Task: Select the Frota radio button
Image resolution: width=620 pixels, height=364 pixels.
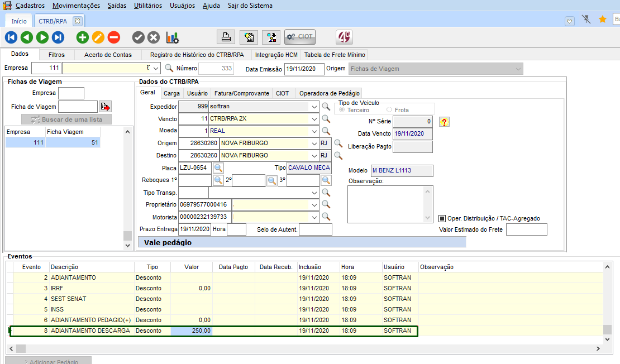Action: [x=389, y=110]
